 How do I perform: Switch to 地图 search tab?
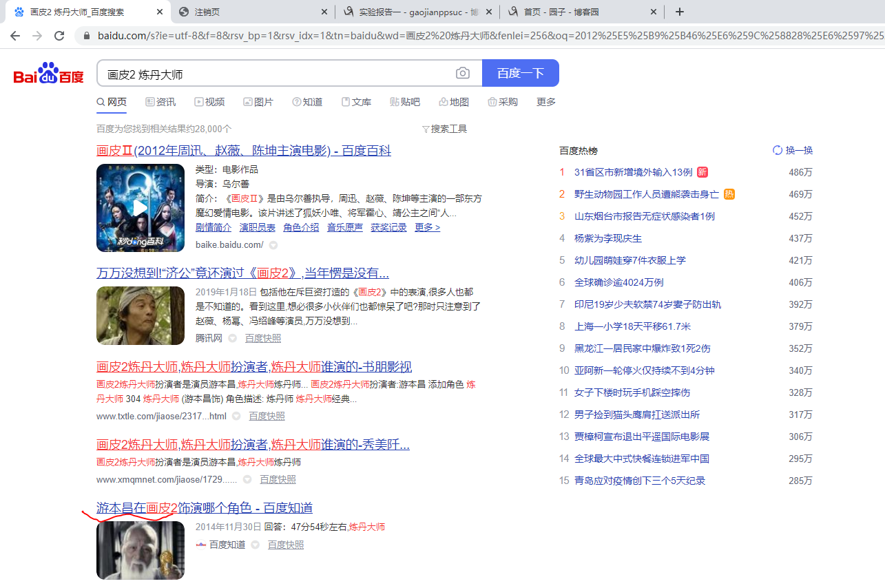click(454, 102)
